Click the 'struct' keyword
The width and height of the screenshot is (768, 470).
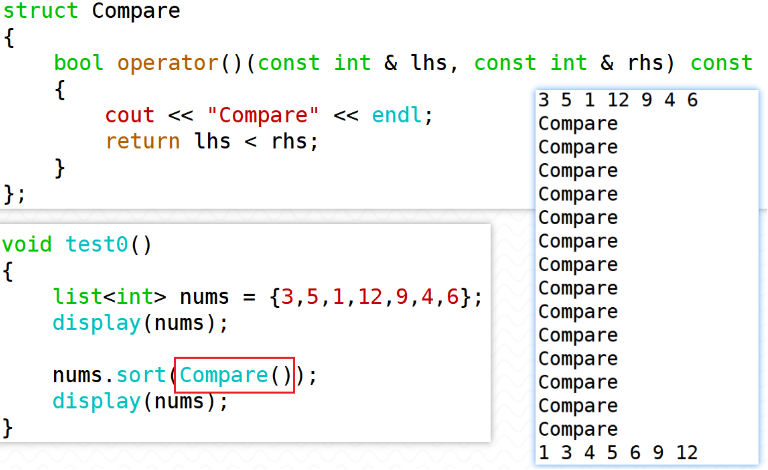tap(41, 10)
